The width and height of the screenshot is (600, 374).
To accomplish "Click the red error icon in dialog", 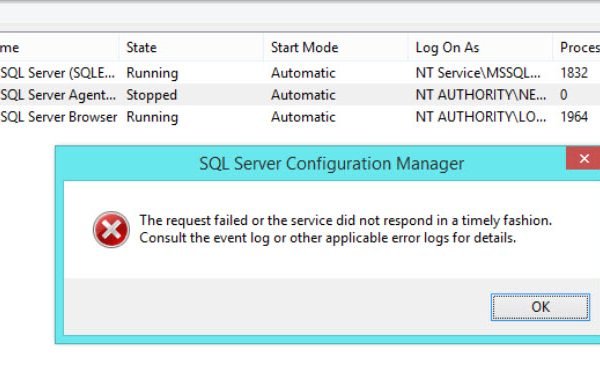I will click(x=111, y=229).
